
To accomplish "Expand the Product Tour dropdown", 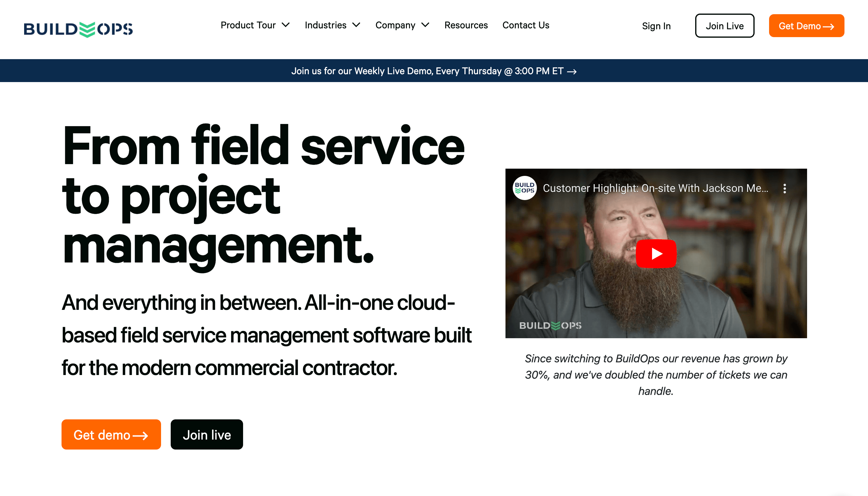I will click(255, 25).
